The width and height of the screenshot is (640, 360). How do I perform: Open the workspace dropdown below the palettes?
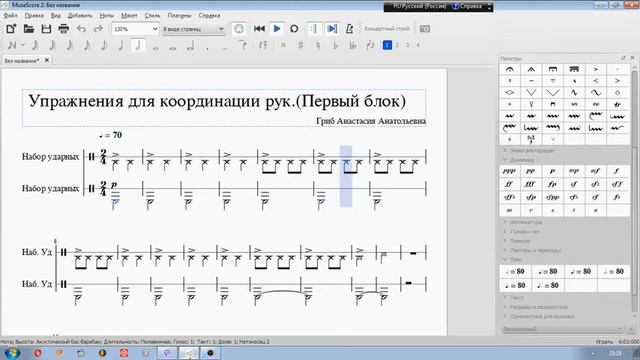tap(562, 329)
